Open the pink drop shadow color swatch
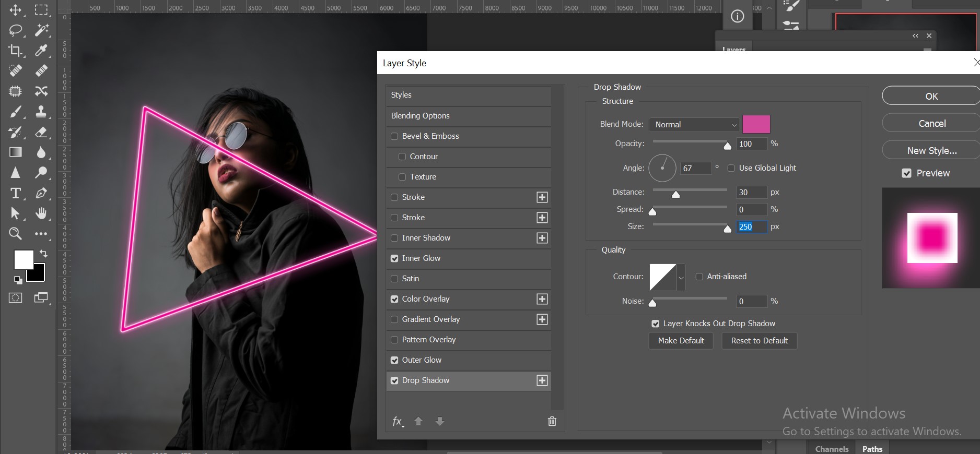Screen dimensions: 980x454 pyautogui.click(x=756, y=124)
